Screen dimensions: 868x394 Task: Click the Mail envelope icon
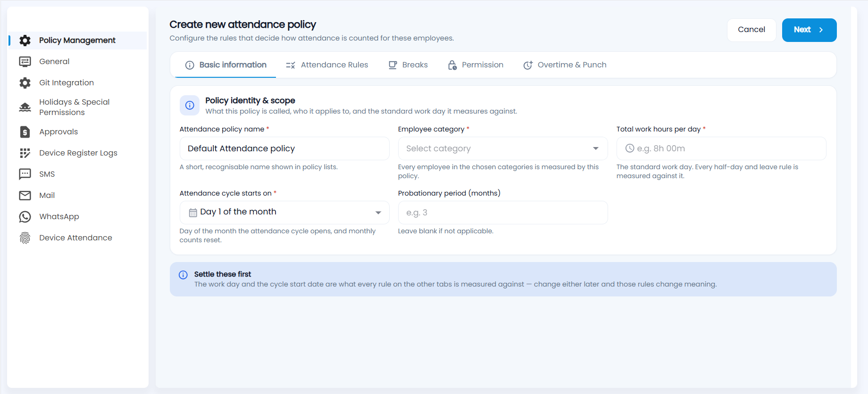(25, 196)
